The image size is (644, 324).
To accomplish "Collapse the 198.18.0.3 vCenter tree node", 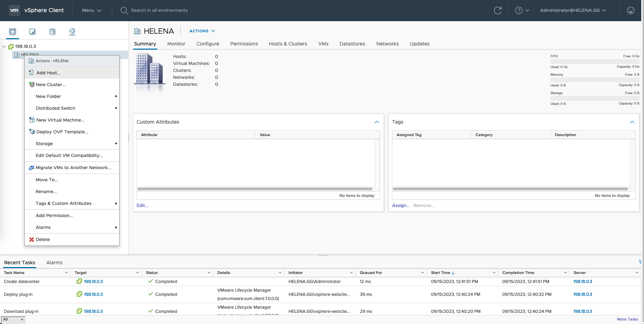I will [x=4, y=47].
